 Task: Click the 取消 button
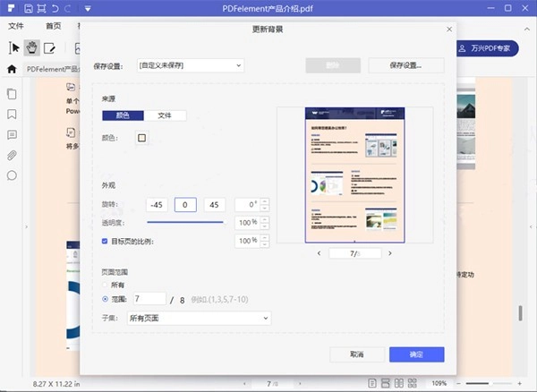click(356, 354)
